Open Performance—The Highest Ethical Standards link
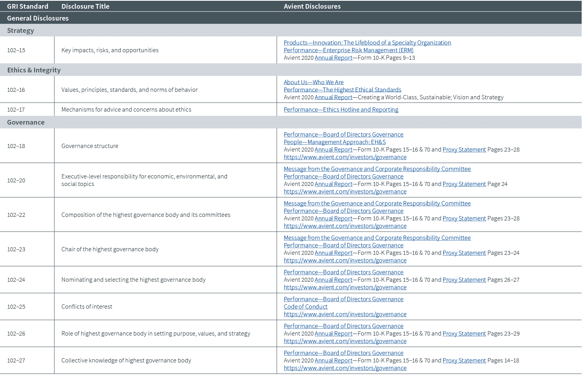 tap(342, 90)
